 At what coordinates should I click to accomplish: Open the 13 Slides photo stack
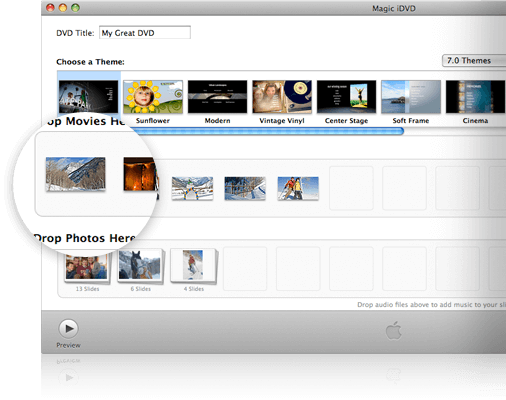[87, 267]
